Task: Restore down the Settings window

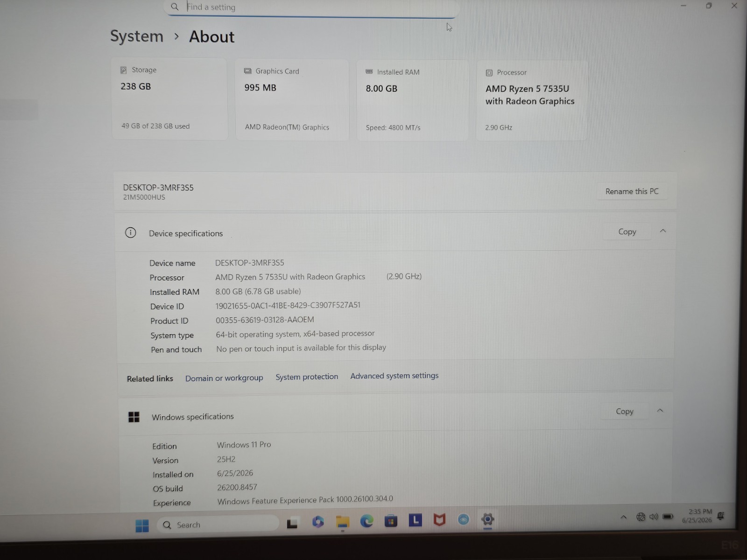Action: [709, 6]
